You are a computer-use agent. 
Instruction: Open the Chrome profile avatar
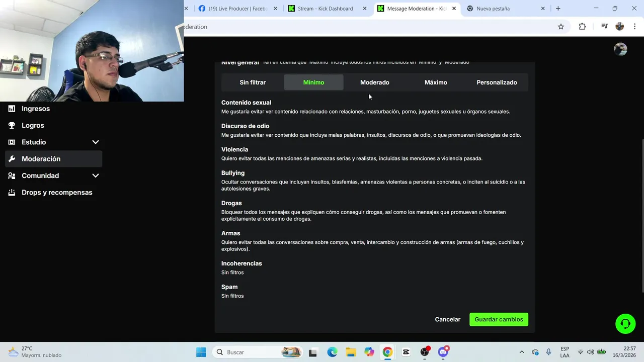click(x=620, y=27)
